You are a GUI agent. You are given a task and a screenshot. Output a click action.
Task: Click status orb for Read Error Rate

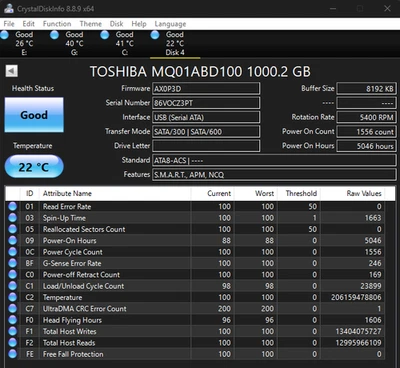pyautogui.click(x=13, y=206)
